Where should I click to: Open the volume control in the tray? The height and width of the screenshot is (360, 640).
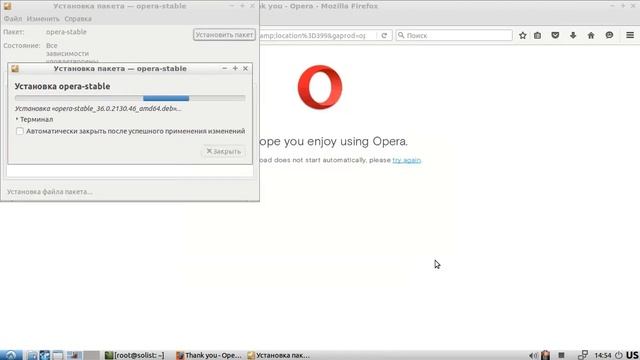click(x=533, y=356)
